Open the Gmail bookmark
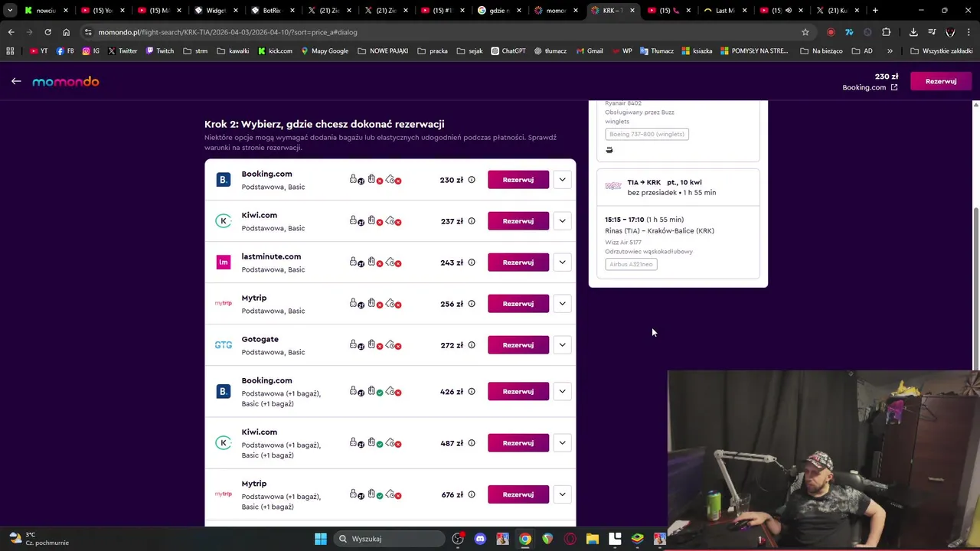The image size is (980, 551). pos(589,51)
